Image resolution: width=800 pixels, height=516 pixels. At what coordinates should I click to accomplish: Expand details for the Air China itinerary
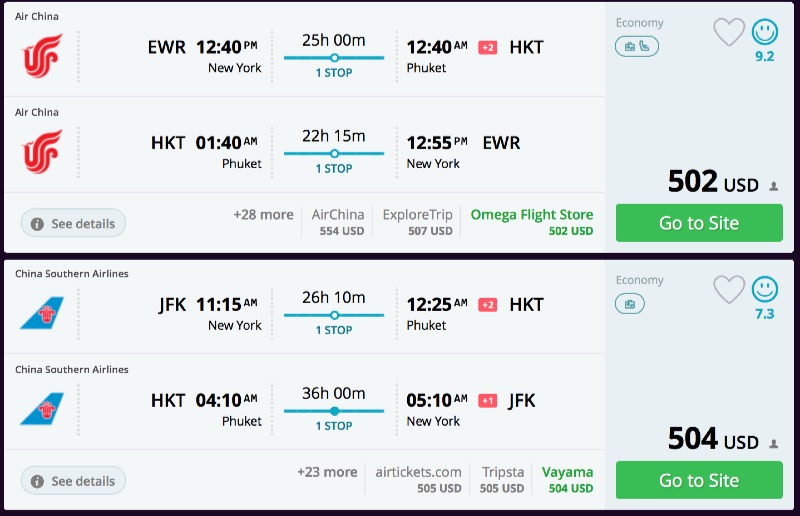(73, 223)
